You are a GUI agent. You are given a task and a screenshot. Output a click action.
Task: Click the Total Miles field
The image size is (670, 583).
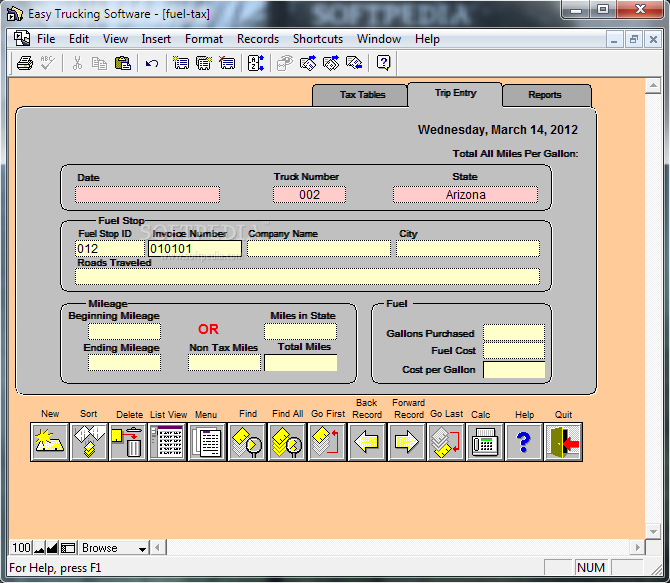pyautogui.click(x=301, y=363)
